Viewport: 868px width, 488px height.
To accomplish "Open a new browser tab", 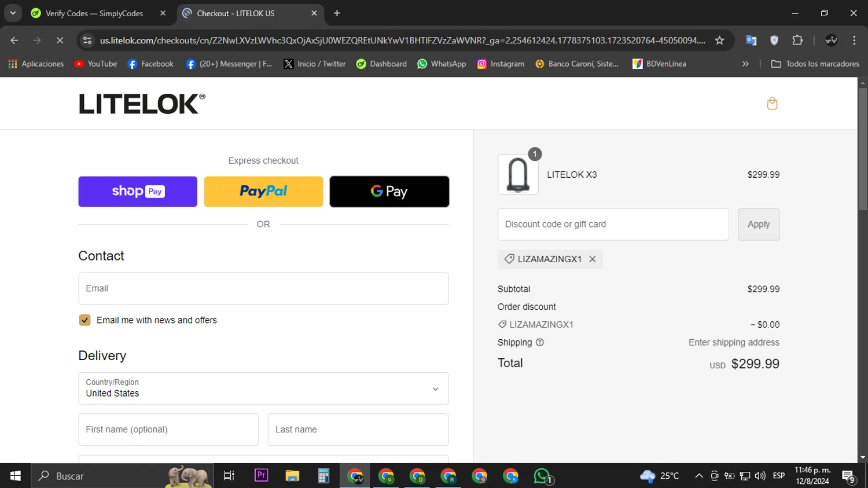I will pyautogui.click(x=337, y=13).
